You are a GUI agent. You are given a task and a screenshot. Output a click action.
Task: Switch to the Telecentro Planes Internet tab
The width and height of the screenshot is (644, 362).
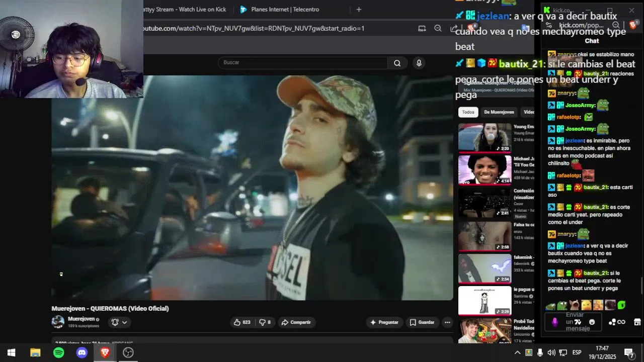pyautogui.click(x=285, y=9)
